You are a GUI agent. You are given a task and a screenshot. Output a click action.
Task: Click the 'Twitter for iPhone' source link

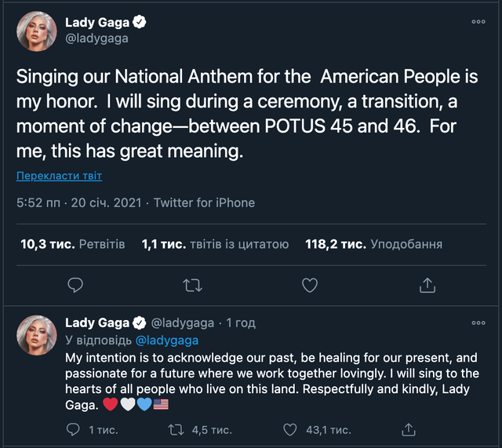(204, 202)
